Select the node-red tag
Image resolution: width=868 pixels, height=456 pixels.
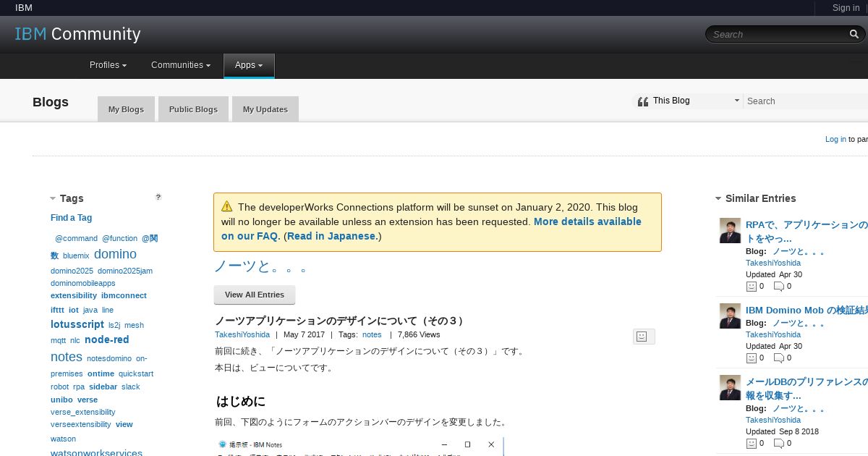[107, 339]
